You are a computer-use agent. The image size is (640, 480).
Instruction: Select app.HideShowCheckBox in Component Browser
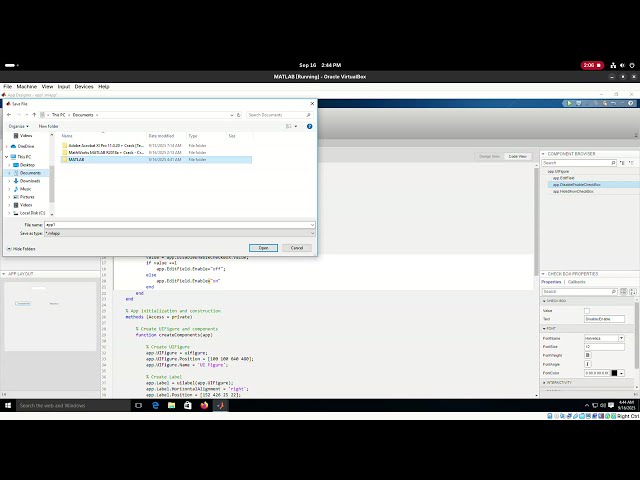[x=573, y=191]
